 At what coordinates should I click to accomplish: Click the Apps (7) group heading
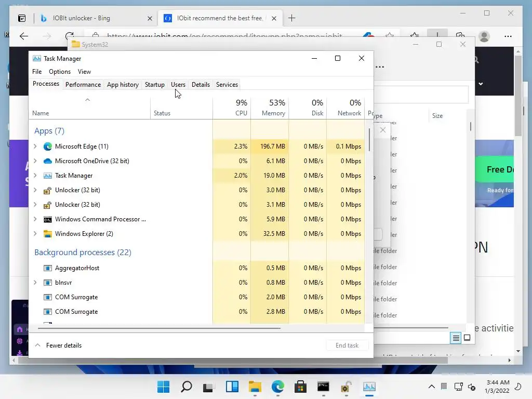(x=49, y=131)
